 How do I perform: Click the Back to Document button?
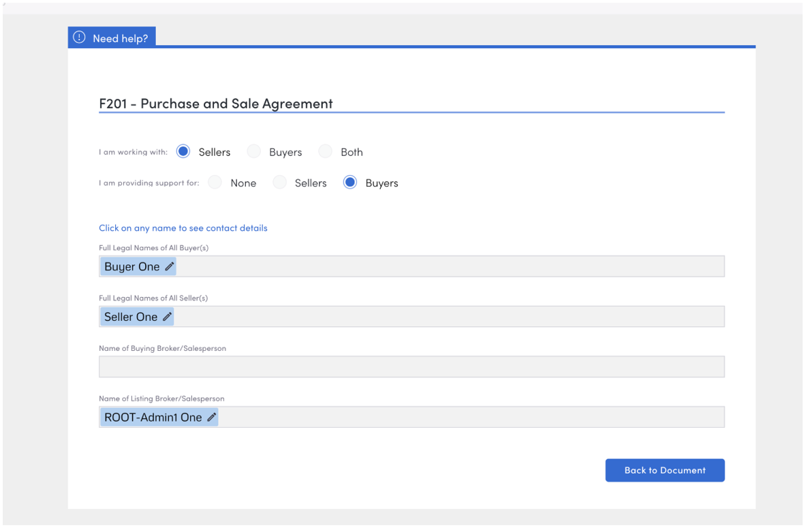[665, 470]
